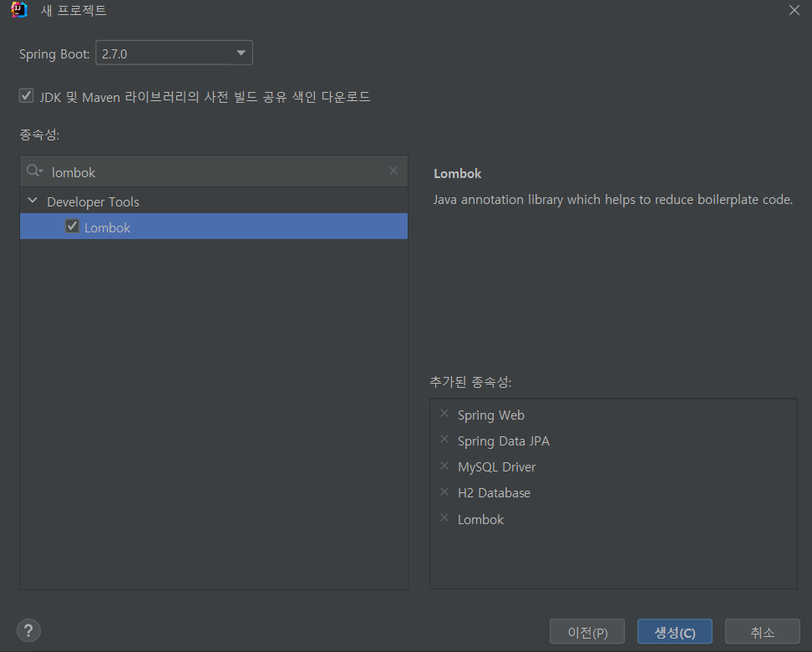Remove Spring Data JPA from added dependencies
Image resolution: width=812 pixels, height=652 pixels.
point(444,439)
